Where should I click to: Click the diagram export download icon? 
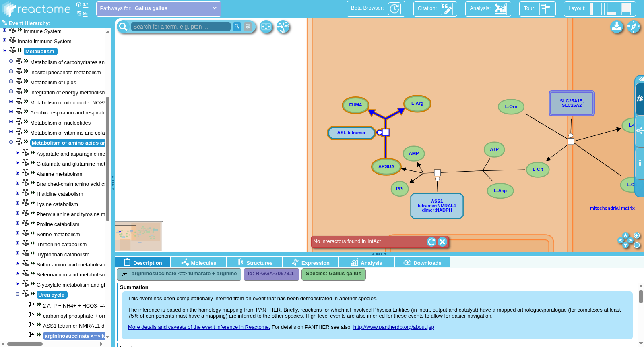tap(617, 27)
